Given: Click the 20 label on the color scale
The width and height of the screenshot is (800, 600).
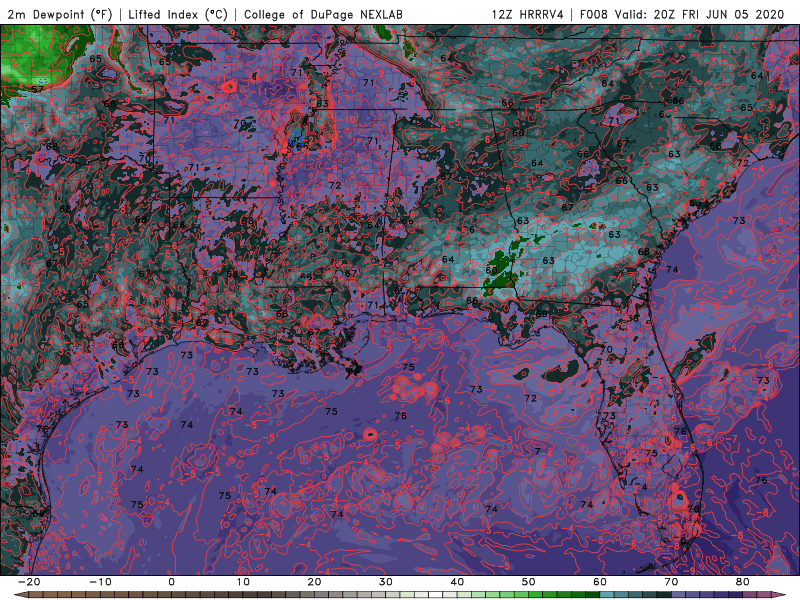Looking at the screenshot, I should tap(314, 582).
